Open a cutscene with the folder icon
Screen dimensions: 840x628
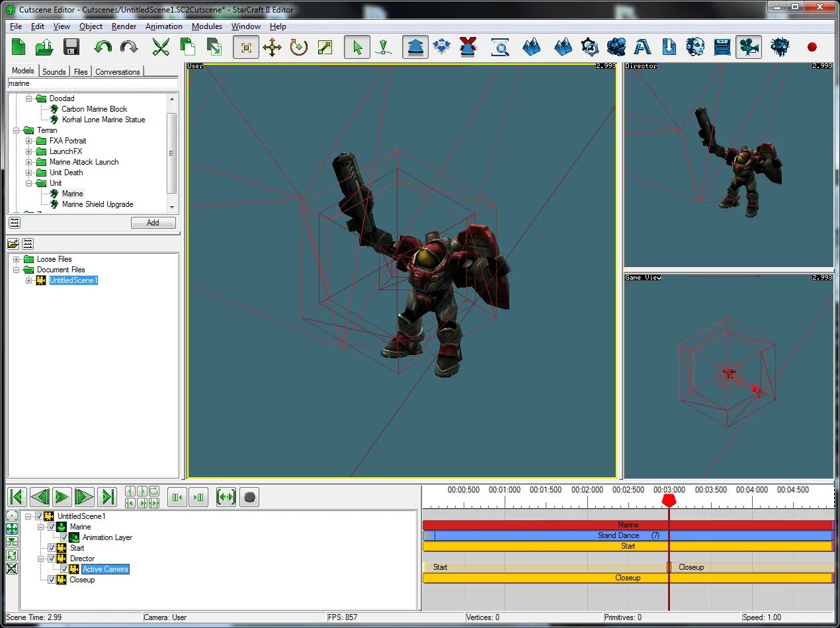coord(44,47)
